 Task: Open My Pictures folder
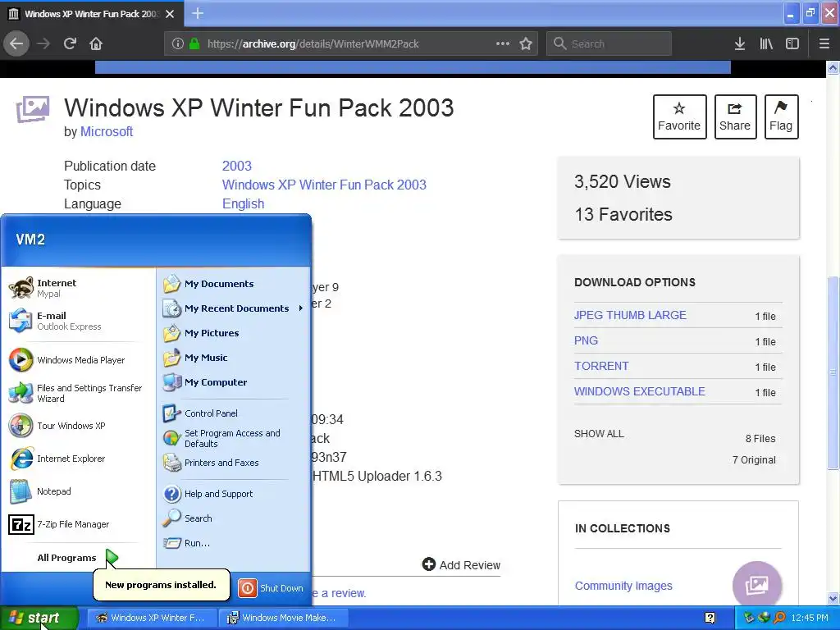pos(233,333)
